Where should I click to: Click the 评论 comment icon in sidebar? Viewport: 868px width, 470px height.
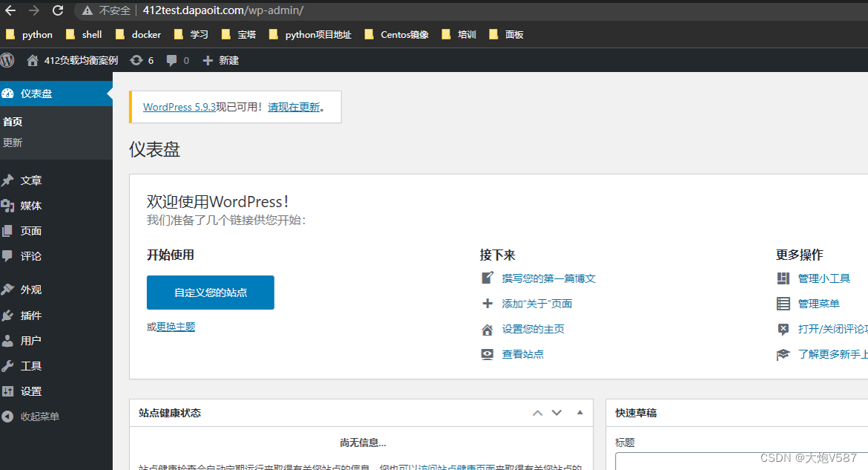tap(7, 256)
